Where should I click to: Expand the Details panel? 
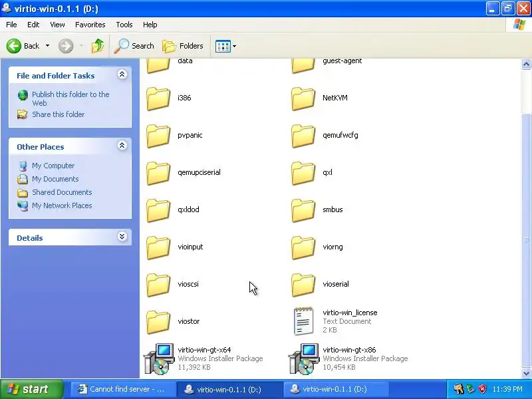122,237
